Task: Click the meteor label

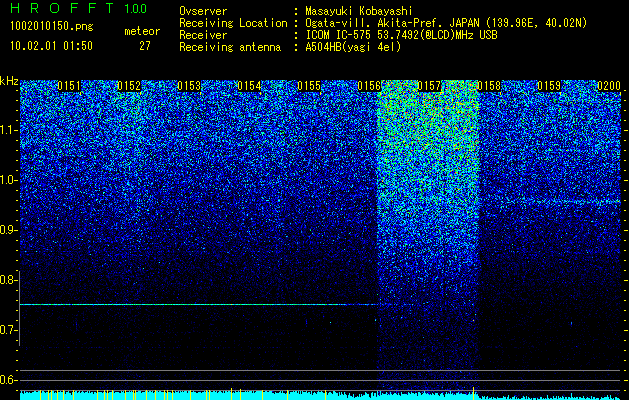Action: [x=142, y=31]
